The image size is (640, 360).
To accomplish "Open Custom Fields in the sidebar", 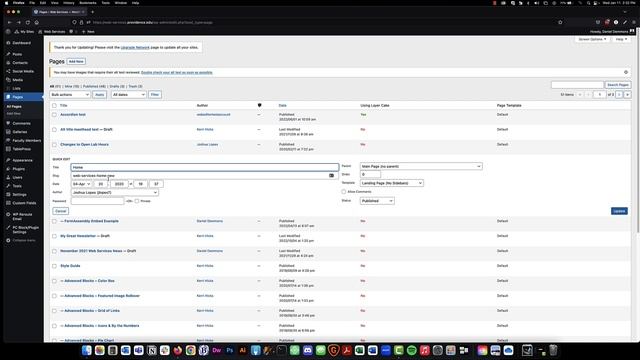I will click(x=24, y=203).
